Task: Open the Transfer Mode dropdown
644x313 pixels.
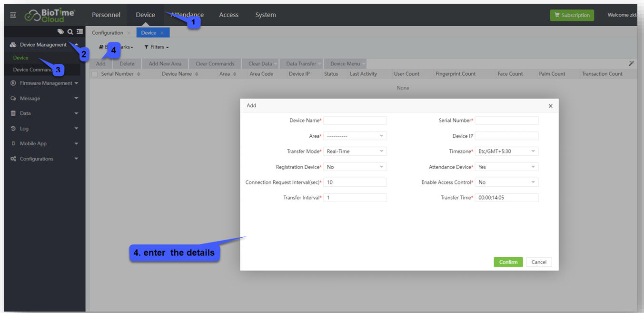Action: point(355,151)
